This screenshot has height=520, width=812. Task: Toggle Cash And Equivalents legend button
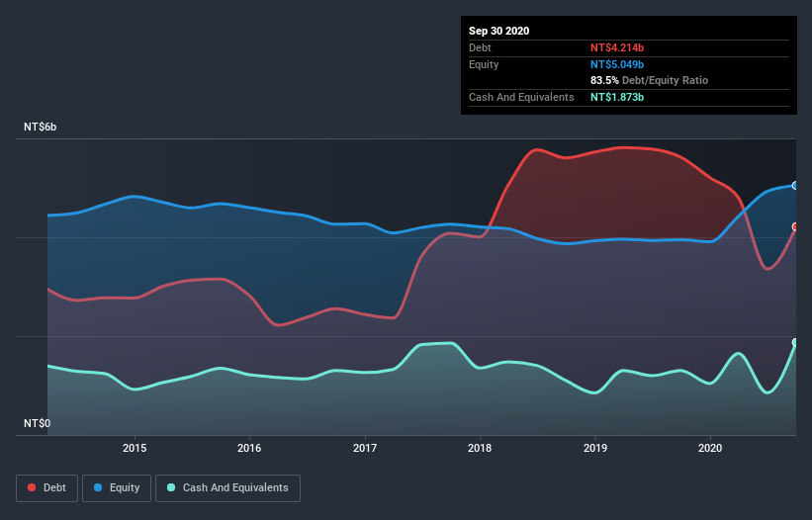click(227, 488)
